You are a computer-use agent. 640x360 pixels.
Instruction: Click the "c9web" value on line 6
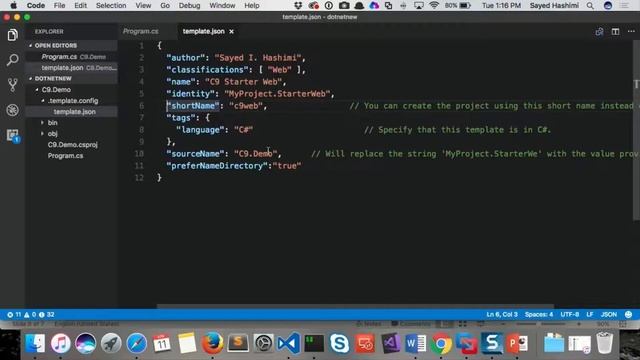coord(246,106)
